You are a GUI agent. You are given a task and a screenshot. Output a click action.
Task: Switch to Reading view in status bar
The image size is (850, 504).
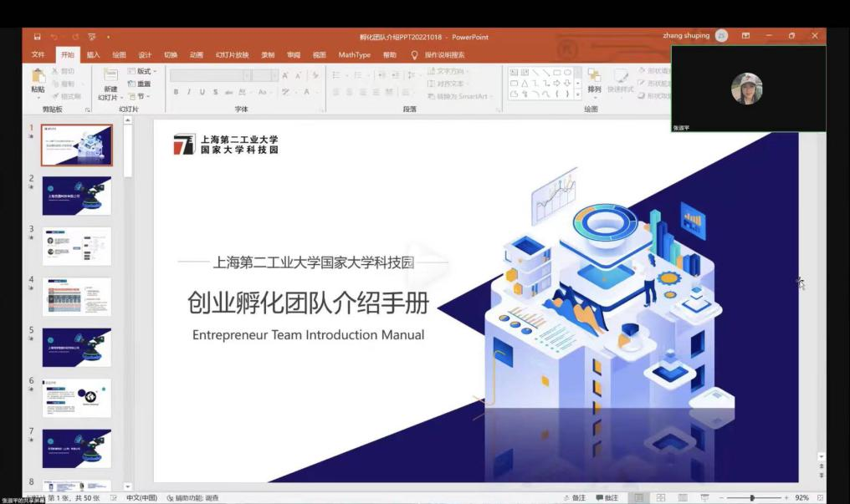click(x=683, y=497)
